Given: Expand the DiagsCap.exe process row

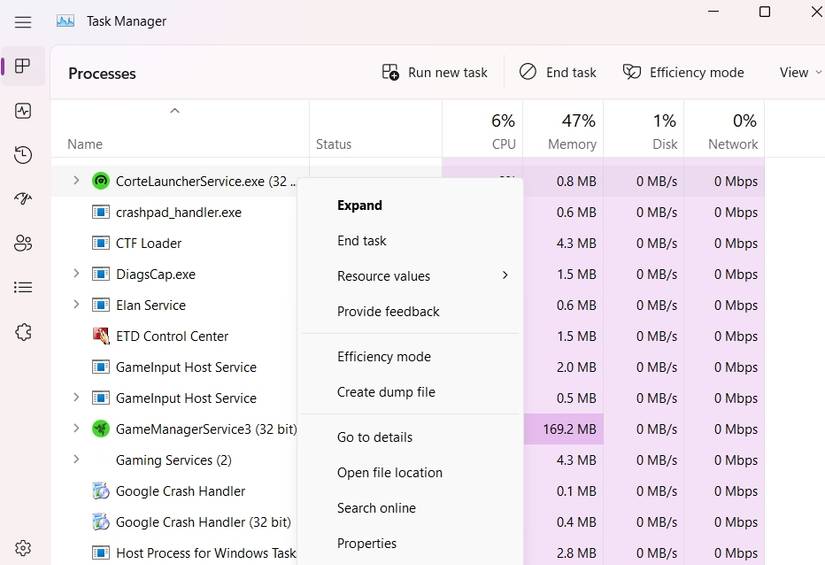Looking at the screenshot, I should click(x=76, y=274).
